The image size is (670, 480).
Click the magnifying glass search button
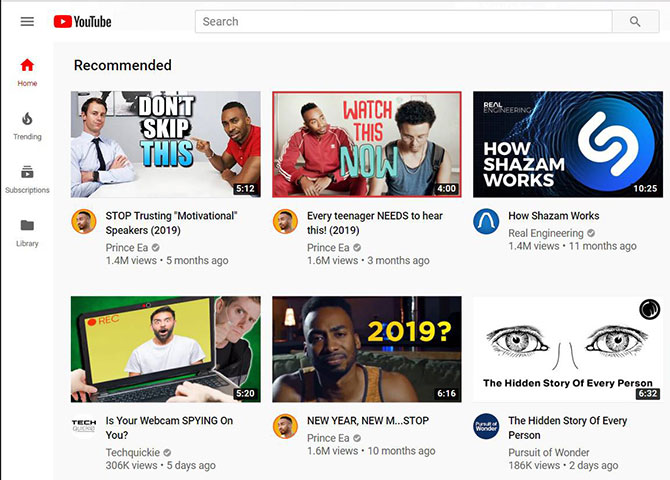coord(635,21)
